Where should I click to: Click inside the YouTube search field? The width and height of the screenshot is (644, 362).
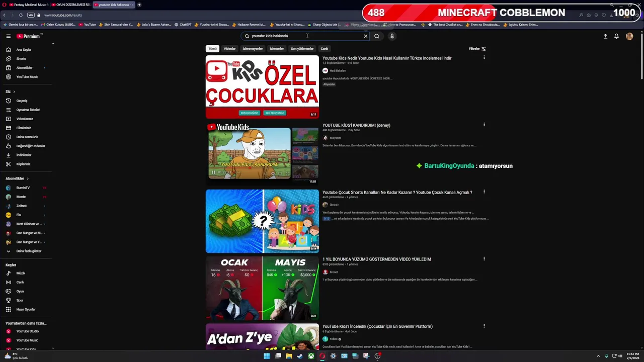304,36
